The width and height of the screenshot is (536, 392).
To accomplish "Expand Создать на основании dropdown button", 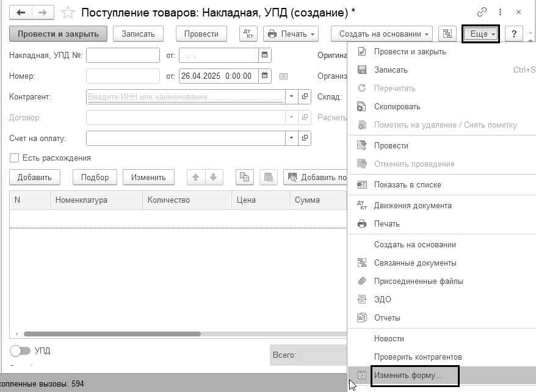I will click(x=382, y=34).
